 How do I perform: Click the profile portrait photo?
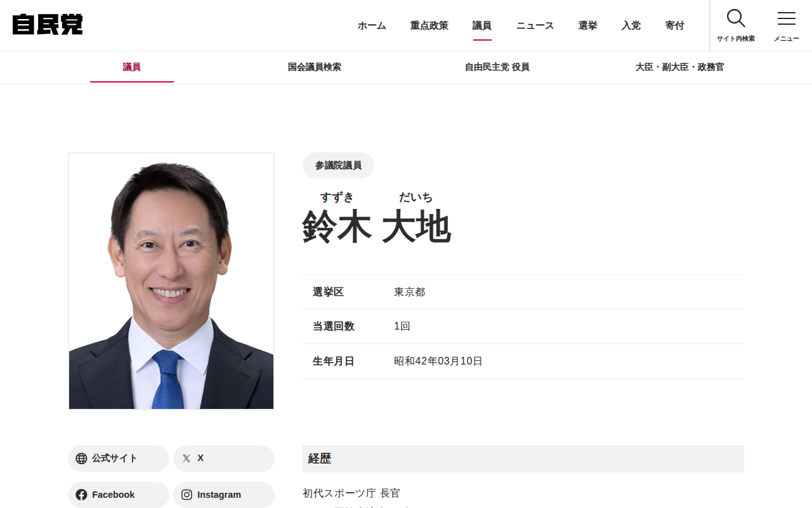[171, 281]
